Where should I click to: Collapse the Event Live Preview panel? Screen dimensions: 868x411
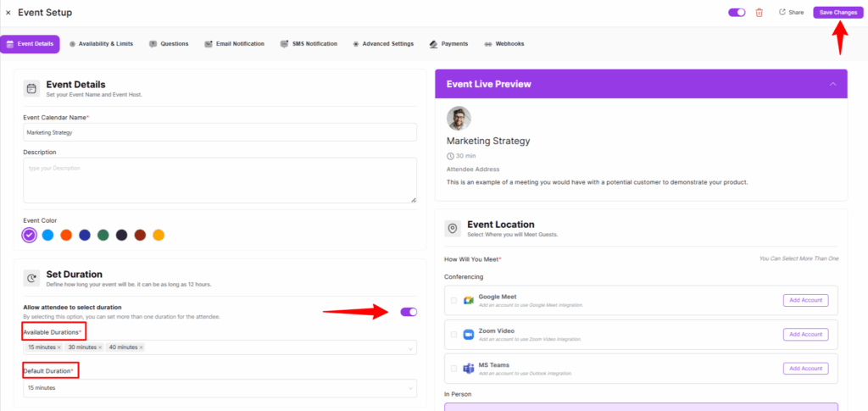[x=832, y=85]
